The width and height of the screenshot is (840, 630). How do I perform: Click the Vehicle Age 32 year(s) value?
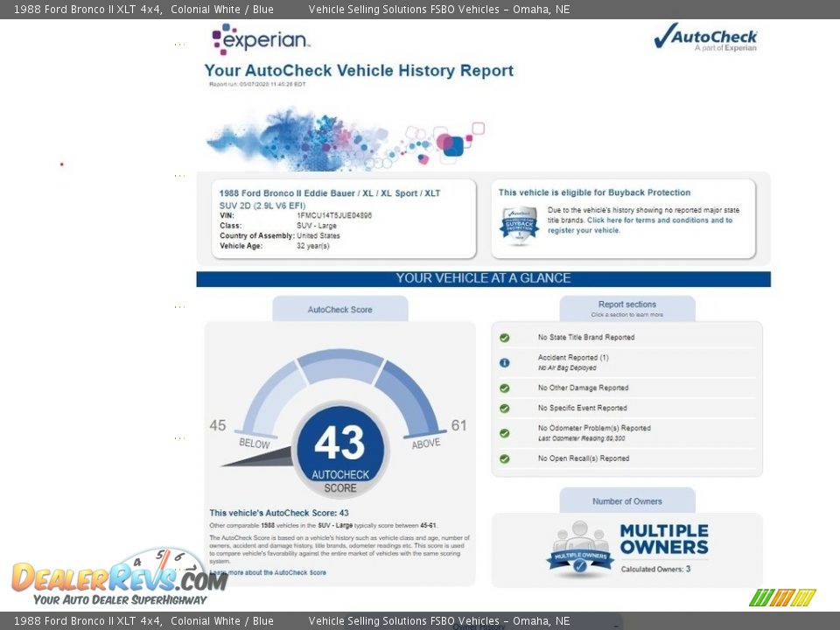pos(313,246)
